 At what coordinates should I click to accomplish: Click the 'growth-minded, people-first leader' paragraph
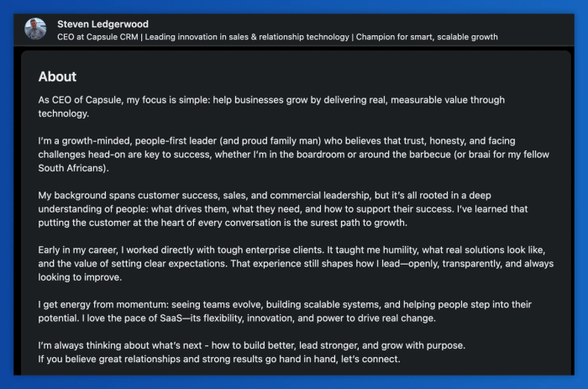click(294, 155)
